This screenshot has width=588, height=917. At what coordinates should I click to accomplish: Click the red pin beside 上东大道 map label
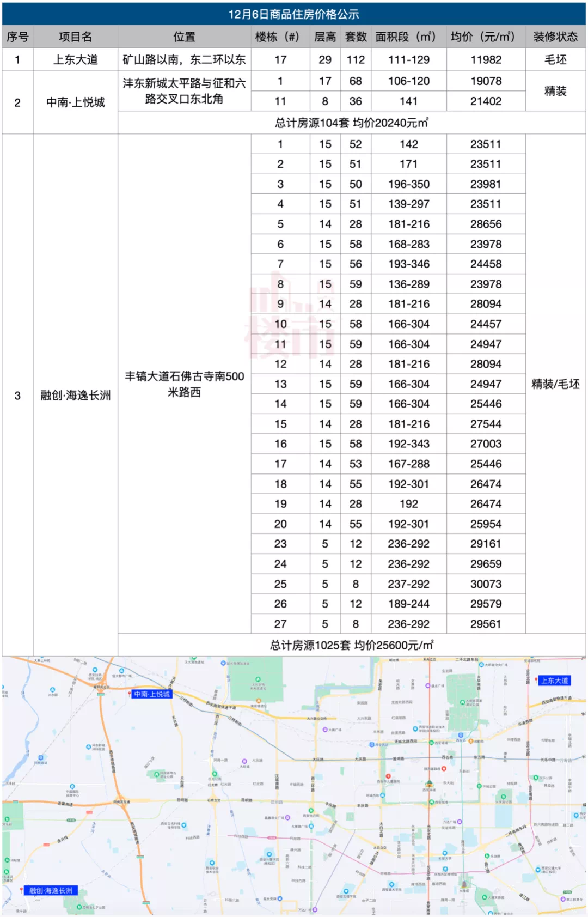click(536, 680)
